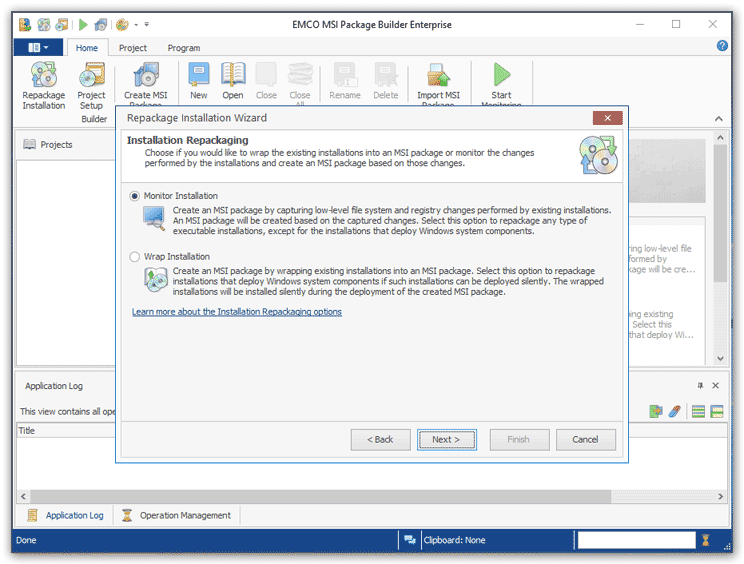Open Learn more about Installation Repackaging options
The width and height of the screenshot is (744, 564).
coord(237,312)
